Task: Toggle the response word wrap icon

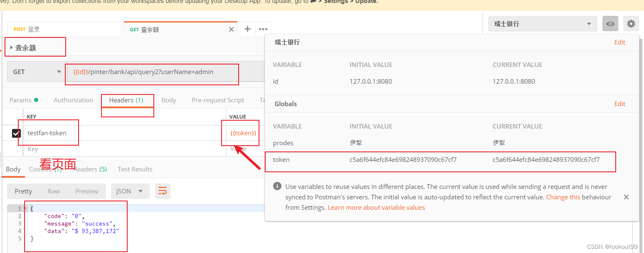Action: [x=163, y=191]
